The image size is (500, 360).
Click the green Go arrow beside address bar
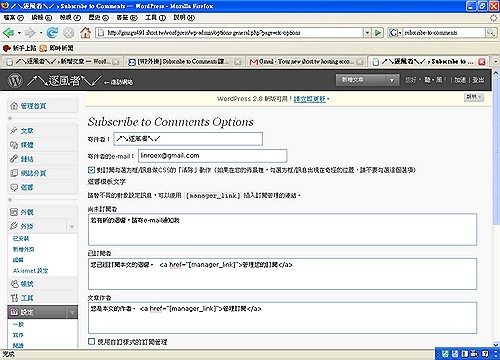[378, 33]
